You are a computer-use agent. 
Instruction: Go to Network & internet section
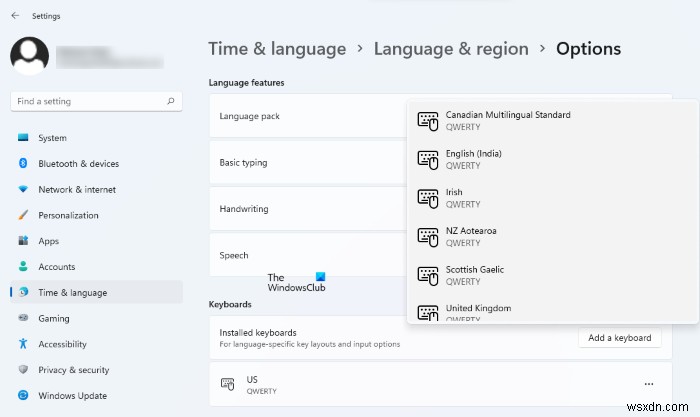(x=76, y=189)
